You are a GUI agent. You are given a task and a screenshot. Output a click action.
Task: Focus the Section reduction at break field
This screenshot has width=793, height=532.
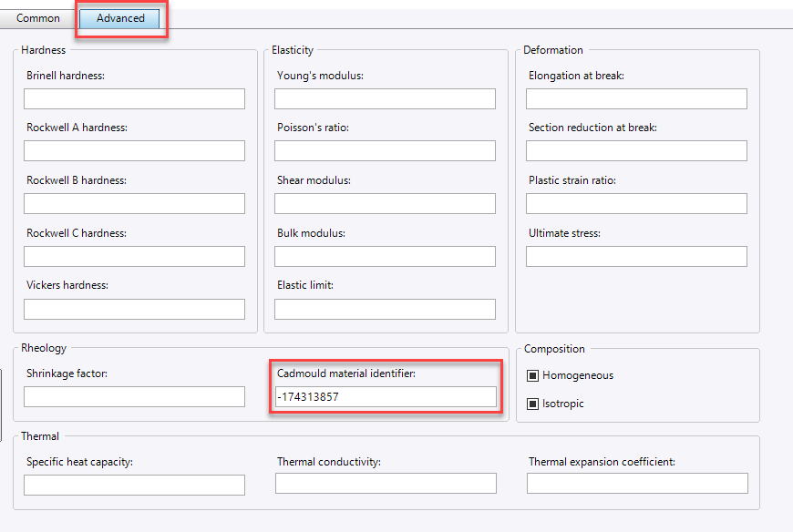[x=636, y=151]
